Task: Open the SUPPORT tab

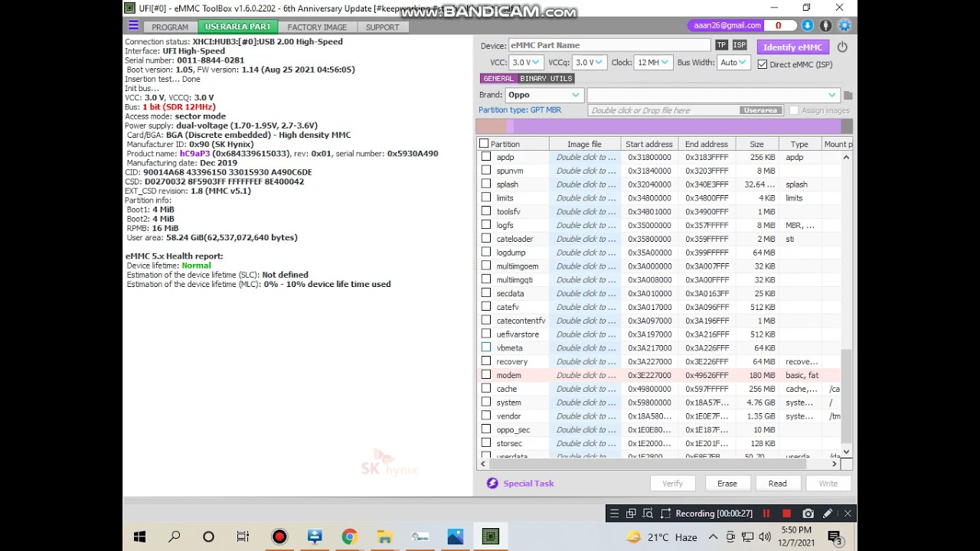Action: pyautogui.click(x=382, y=27)
